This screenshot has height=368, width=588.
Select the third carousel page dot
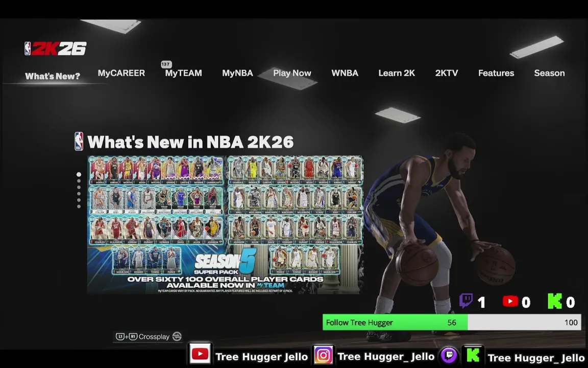click(79, 188)
